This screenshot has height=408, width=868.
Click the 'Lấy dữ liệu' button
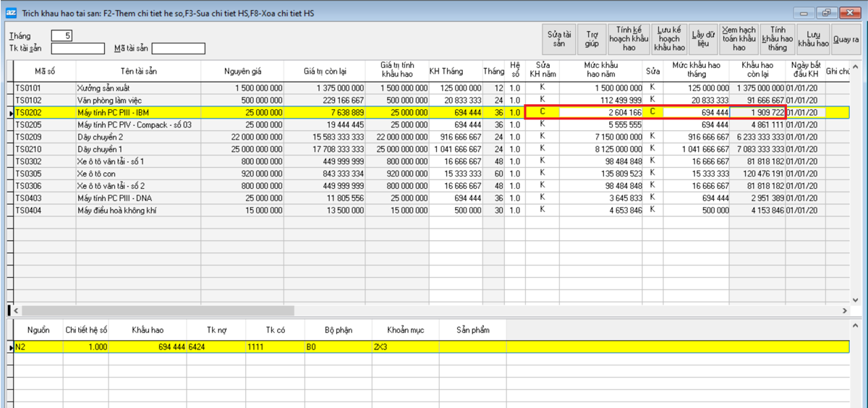[703, 39]
